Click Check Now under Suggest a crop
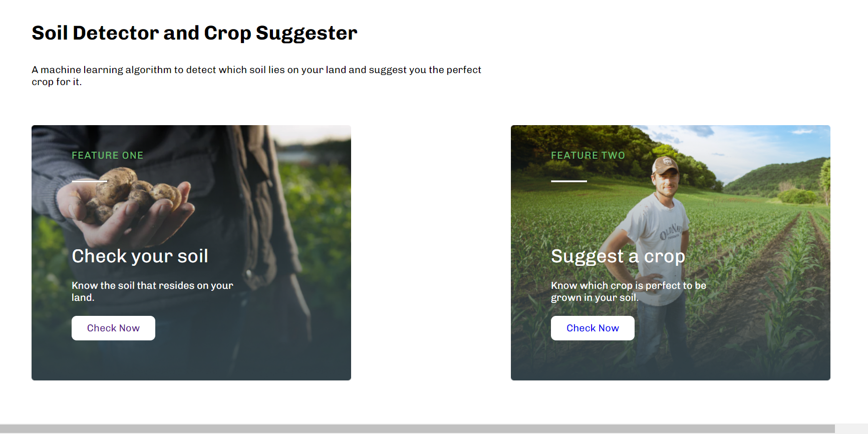 (x=593, y=328)
